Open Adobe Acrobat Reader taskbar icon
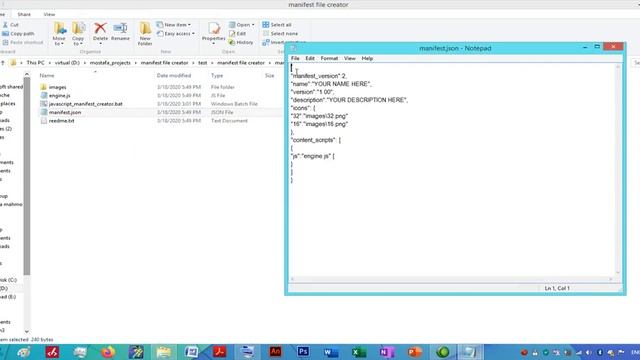 (x=219, y=352)
